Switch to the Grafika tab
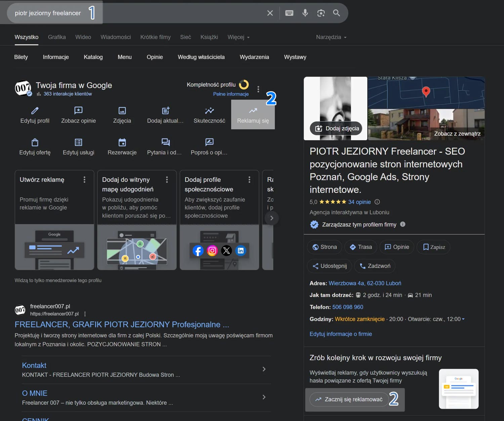The width and height of the screenshot is (504, 421). 57,37
